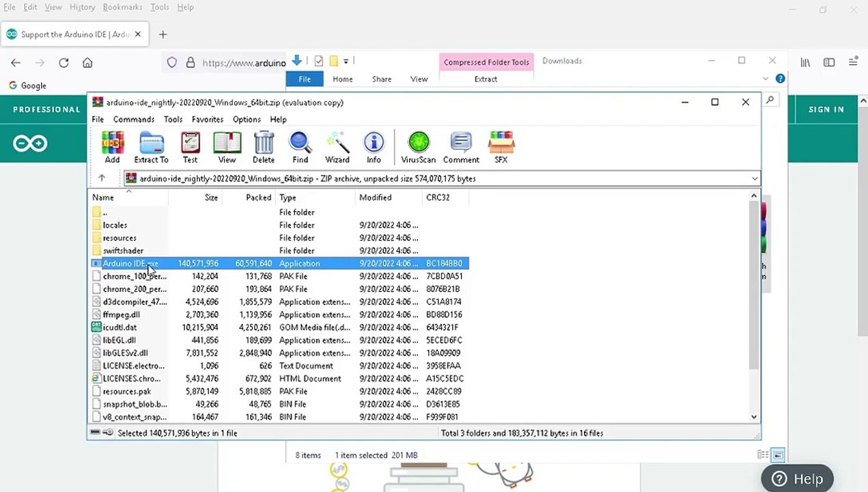
Task: Open WinRAR File menu
Action: click(98, 120)
